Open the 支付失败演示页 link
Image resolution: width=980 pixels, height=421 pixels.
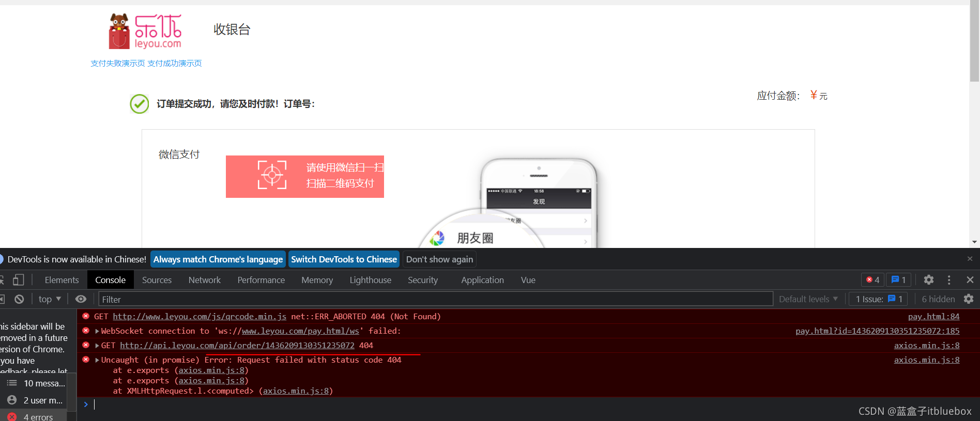coord(118,63)
